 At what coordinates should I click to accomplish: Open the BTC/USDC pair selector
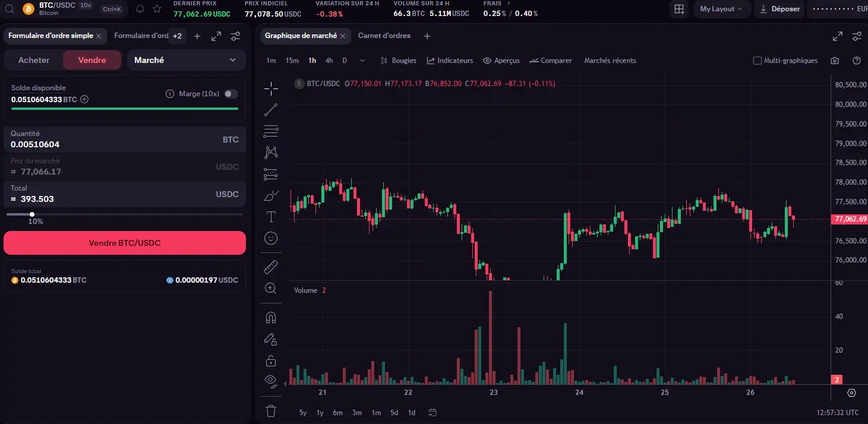coord(58,8)
